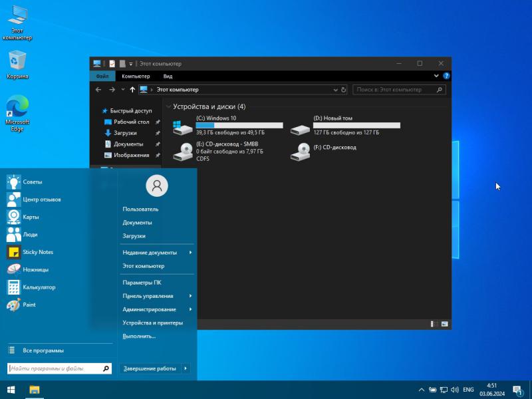Screen dimensions: 532x399
Task: Open the Компьютер ribbon tab
Action: (136, 76)
